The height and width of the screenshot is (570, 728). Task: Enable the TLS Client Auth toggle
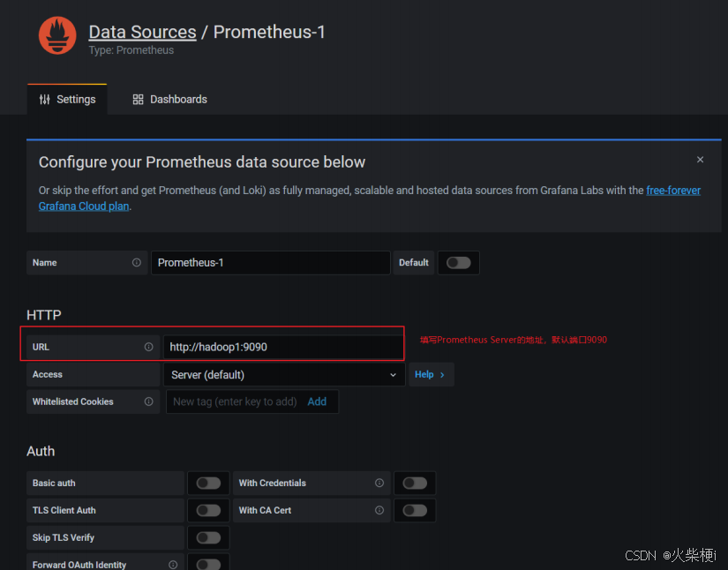pyautogui.click(x=208, y=510)
